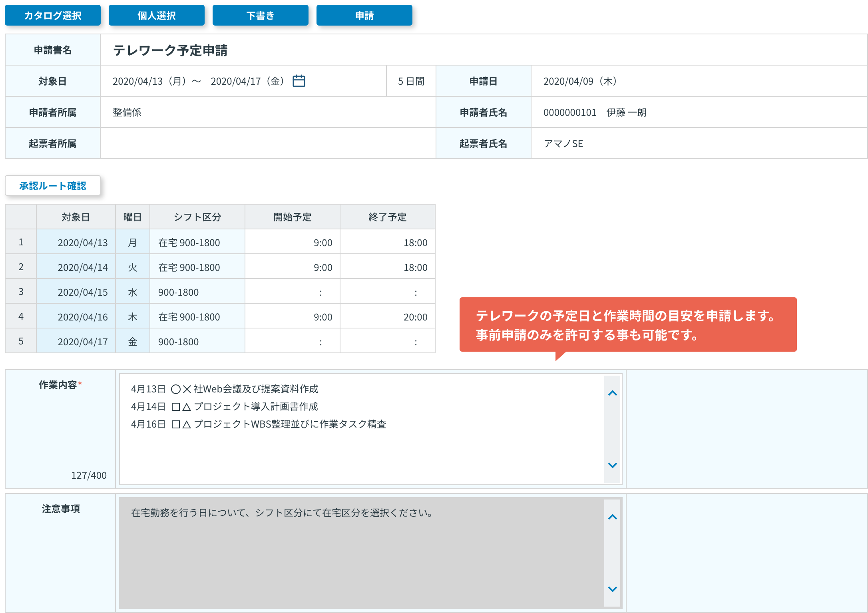Select shift type for 2020/04/14 row
This screenshot has width=868, height=613.
(197, 267)
